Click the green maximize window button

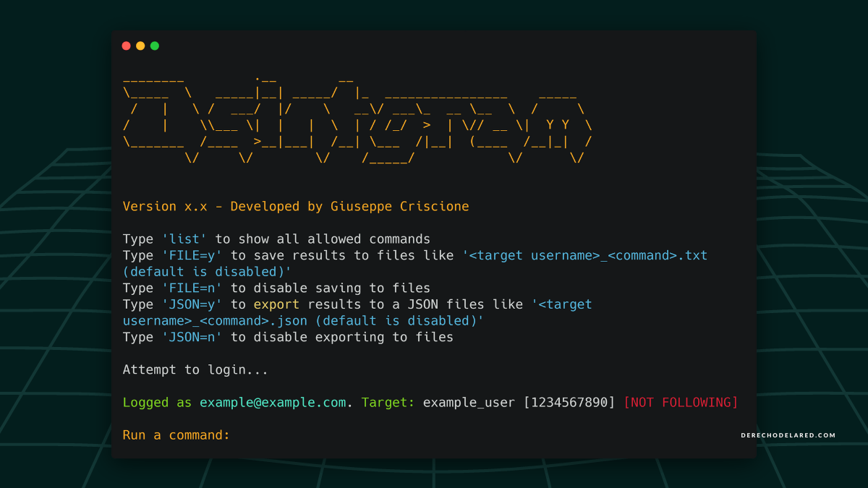tap(155, 46)
